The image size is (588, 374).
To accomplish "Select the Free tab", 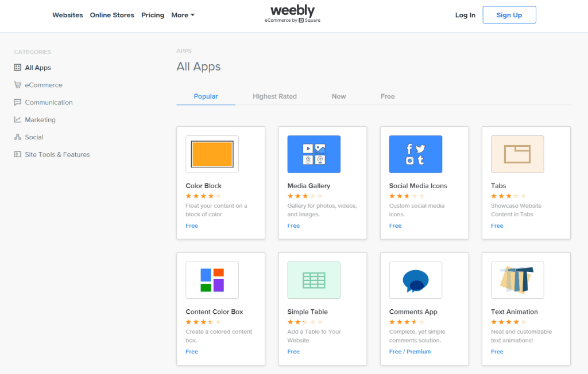I will click(x=388, y=96).
